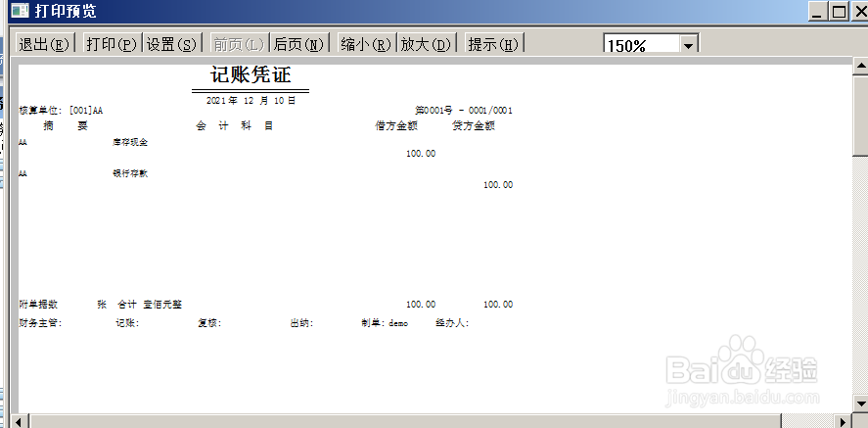The width and height of the screenshot is (868, 428).
Task: Click the 会 计 科 目 column header
Action: (235, 125)
